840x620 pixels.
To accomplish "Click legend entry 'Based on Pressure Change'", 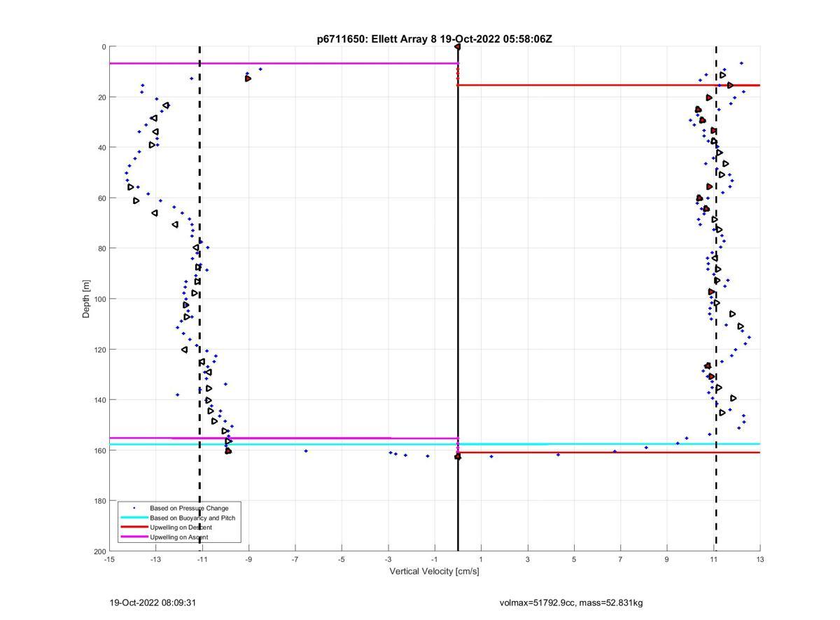I will tap(189, 508).
